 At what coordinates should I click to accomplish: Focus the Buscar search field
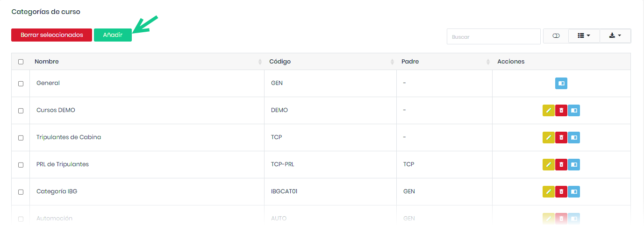[x=494, y=36]
